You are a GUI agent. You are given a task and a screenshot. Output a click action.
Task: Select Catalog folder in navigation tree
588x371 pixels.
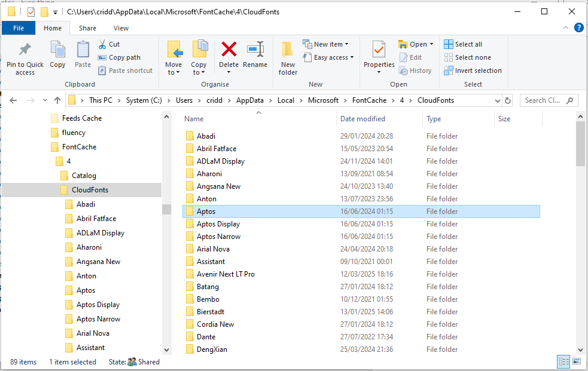tap(84, 176)
